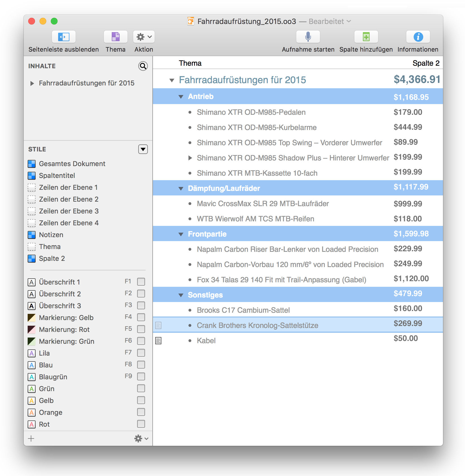465x476 pixels.
Task: Tick the Blau style checkbox
Action: (141, 365)
